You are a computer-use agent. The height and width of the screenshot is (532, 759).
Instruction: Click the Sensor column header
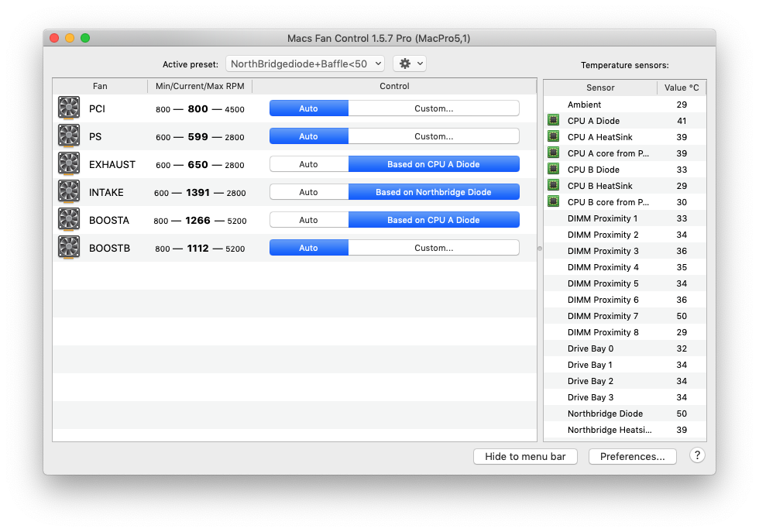coord(600,88)
